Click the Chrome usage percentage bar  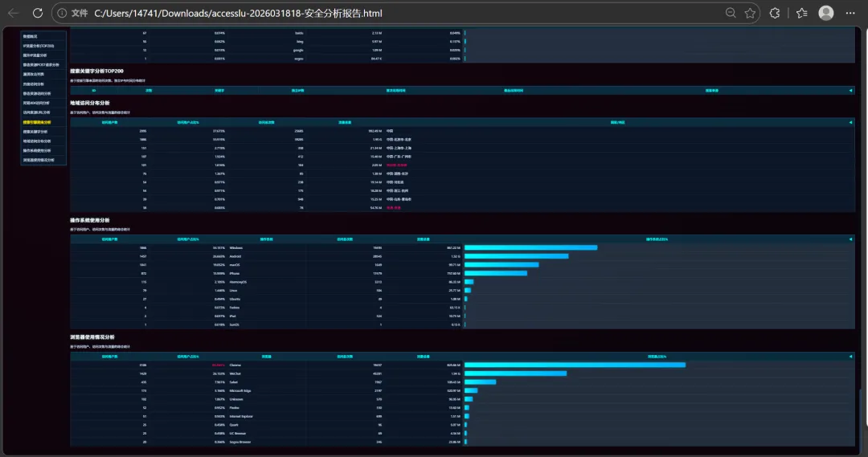[x=575, y=365]
